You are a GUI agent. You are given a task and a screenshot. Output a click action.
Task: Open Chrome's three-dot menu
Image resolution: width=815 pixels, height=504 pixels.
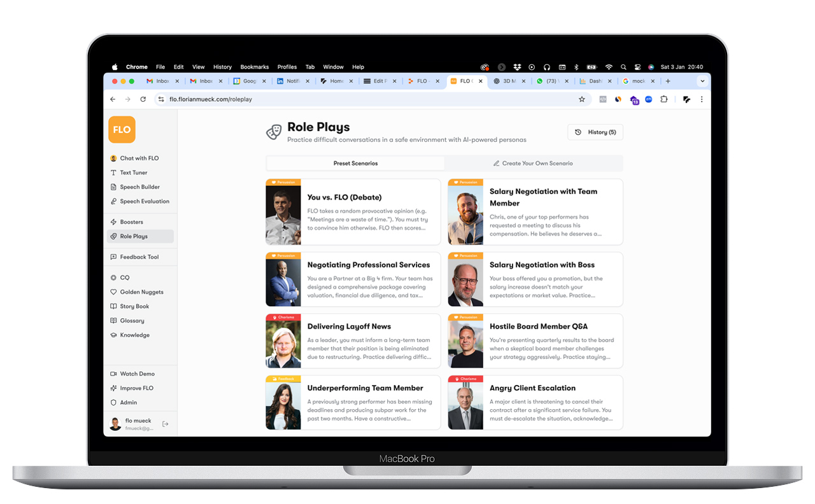pyautogui.click(x=702, y=99)
